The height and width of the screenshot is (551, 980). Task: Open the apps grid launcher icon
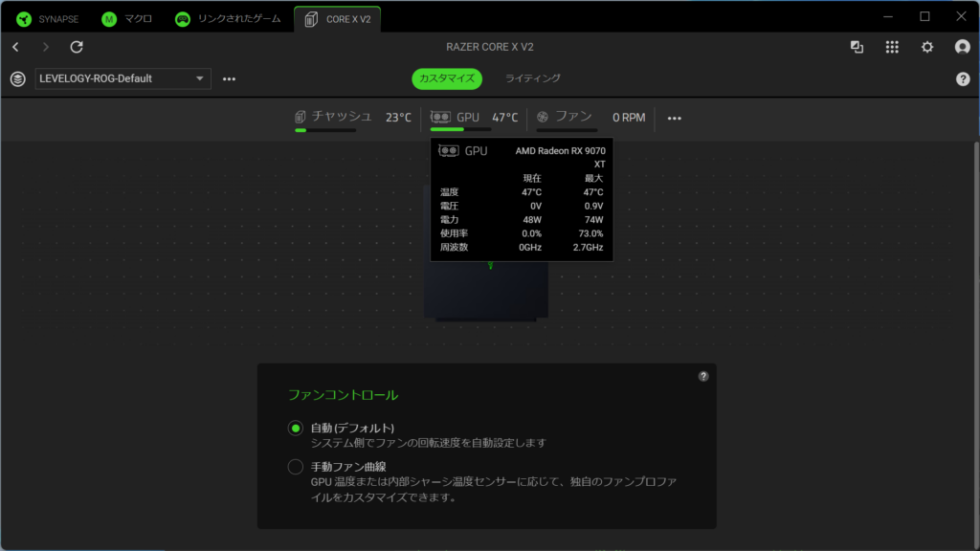pyautogui.click(x=892, y=47)
